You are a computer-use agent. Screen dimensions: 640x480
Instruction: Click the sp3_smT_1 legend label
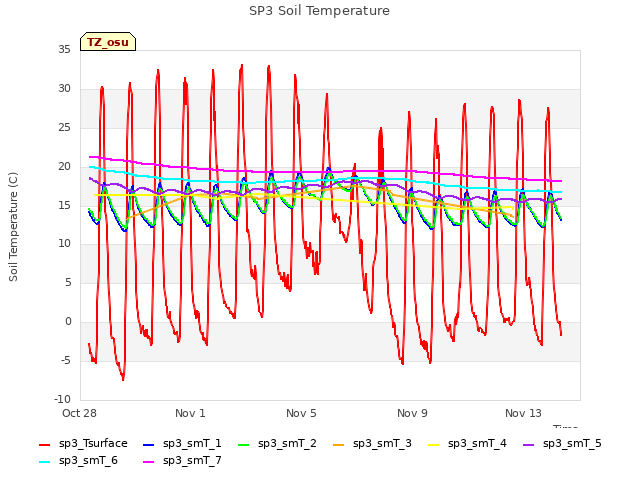[x=192, y=443]
